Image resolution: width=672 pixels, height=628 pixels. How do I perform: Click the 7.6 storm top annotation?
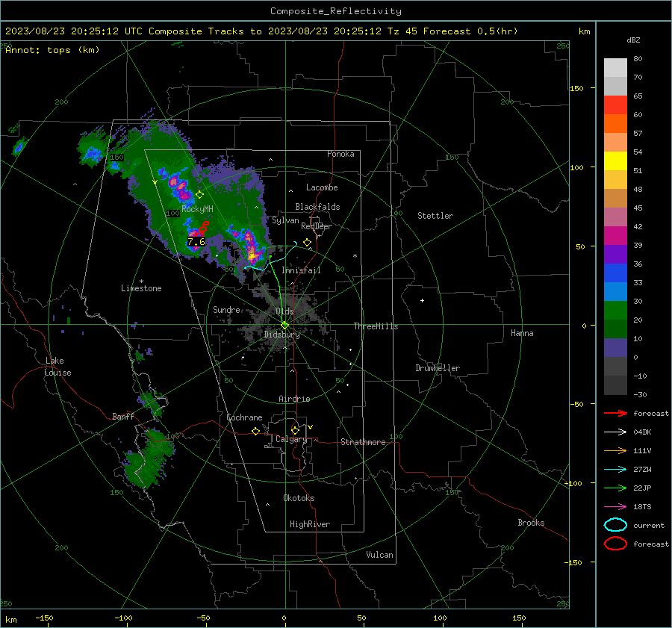(x=196, y=242)
